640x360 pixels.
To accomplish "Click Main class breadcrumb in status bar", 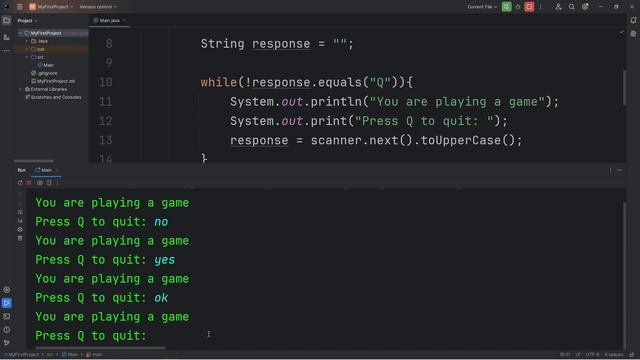I will pyautogui.click(x=69, y=355).
